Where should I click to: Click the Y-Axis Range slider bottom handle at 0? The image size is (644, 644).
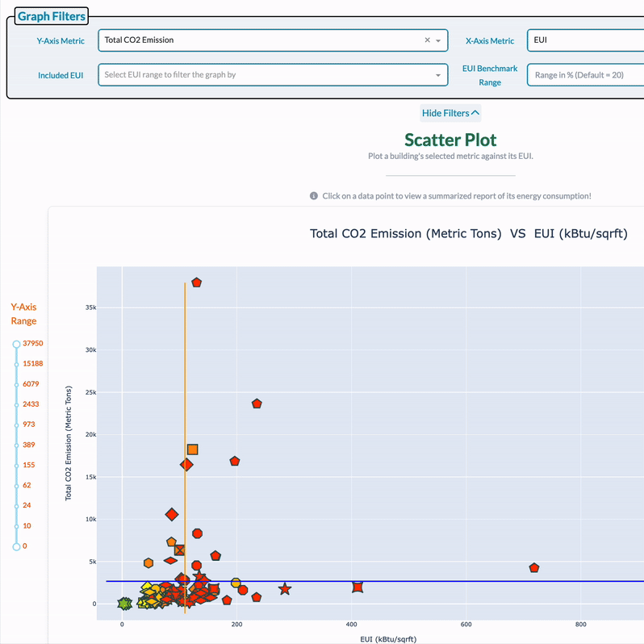(16, 546)
